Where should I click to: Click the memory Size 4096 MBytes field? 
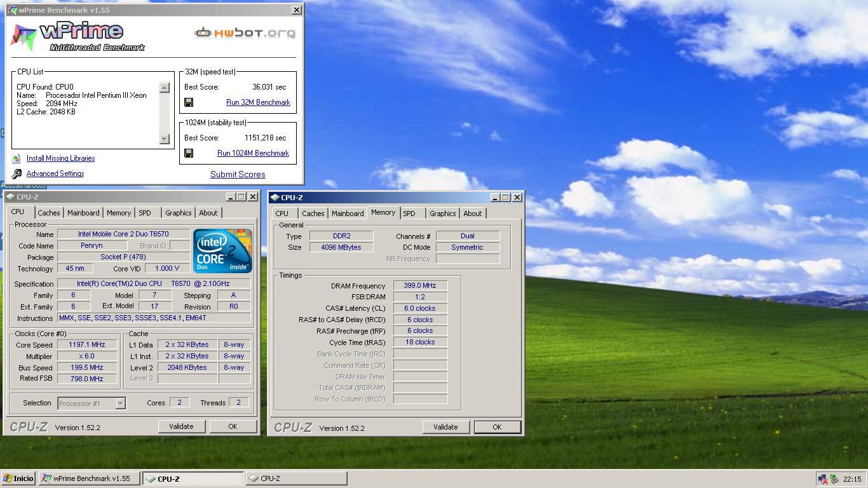click(341, 247)
